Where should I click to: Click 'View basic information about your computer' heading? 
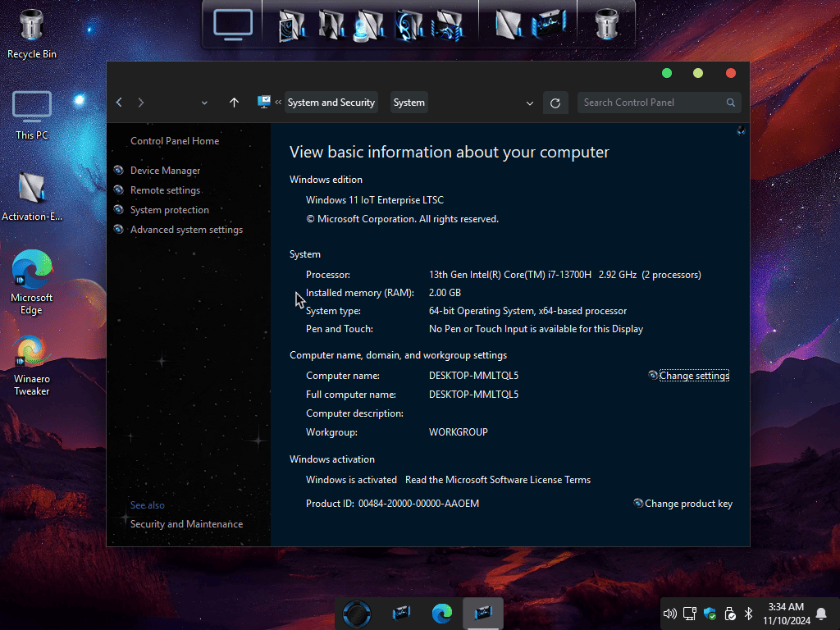pos(449,152)
